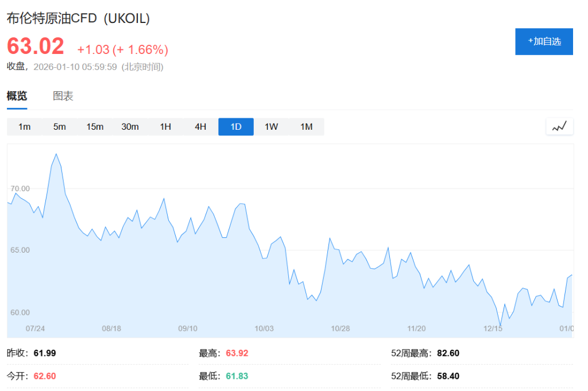The width and height of the screenshot is (588, 391).
Task: Click the UKOIL title link
Action: 78,18
